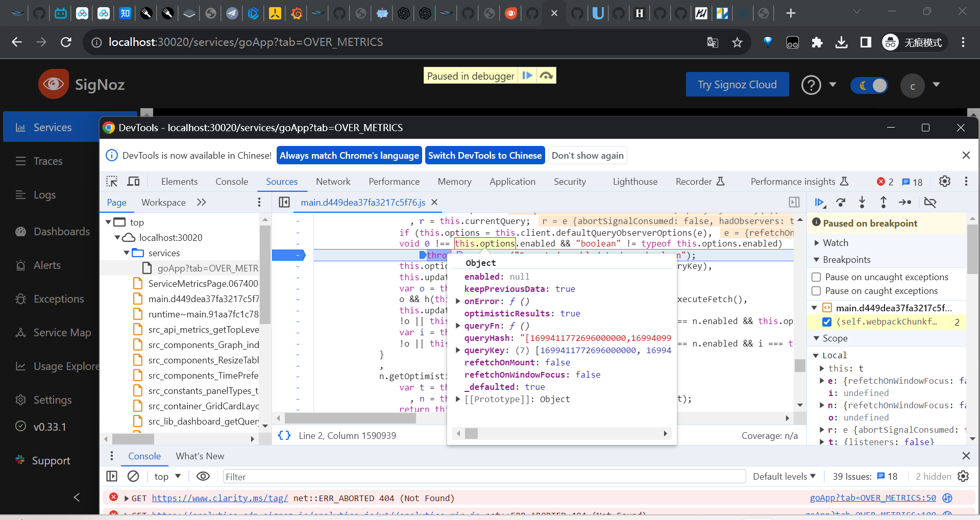The width and height of the screenshot is (980, 520).
Task: Select the inspect element tool
Action: pyautogui.click(x=111, y=181)
